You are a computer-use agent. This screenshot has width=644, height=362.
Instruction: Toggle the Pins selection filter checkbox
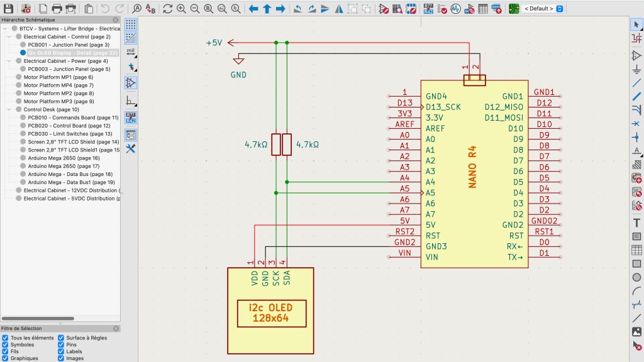pos(61,345)
